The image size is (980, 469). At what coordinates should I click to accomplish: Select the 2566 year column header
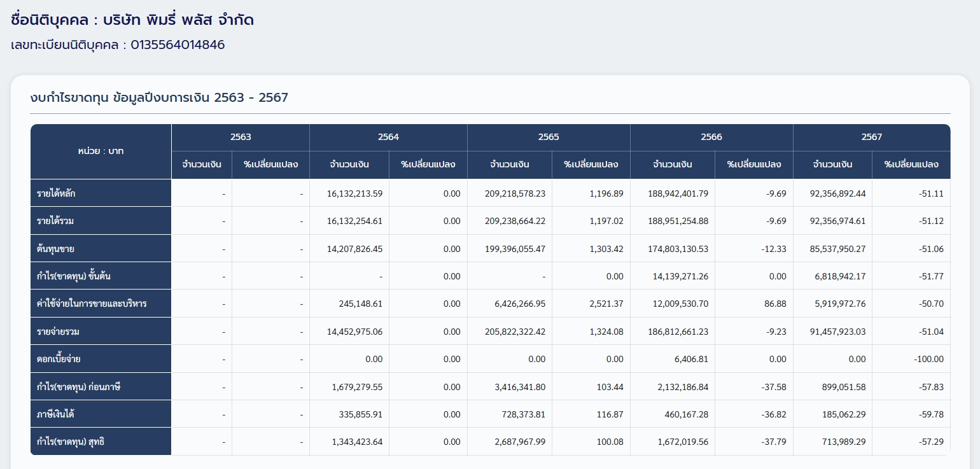pyautogui.click(x=711, y=137)
